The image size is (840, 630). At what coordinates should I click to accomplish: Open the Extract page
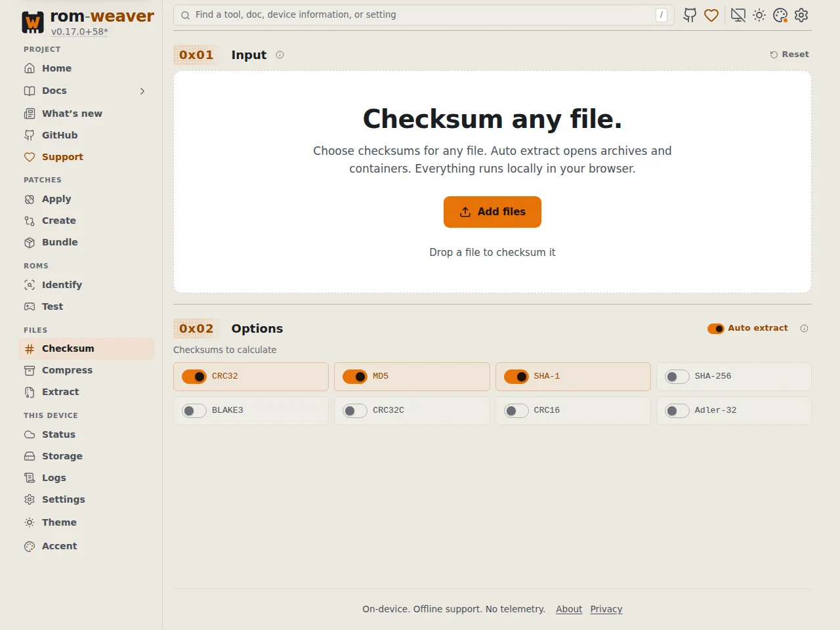[x=87, y=392]
